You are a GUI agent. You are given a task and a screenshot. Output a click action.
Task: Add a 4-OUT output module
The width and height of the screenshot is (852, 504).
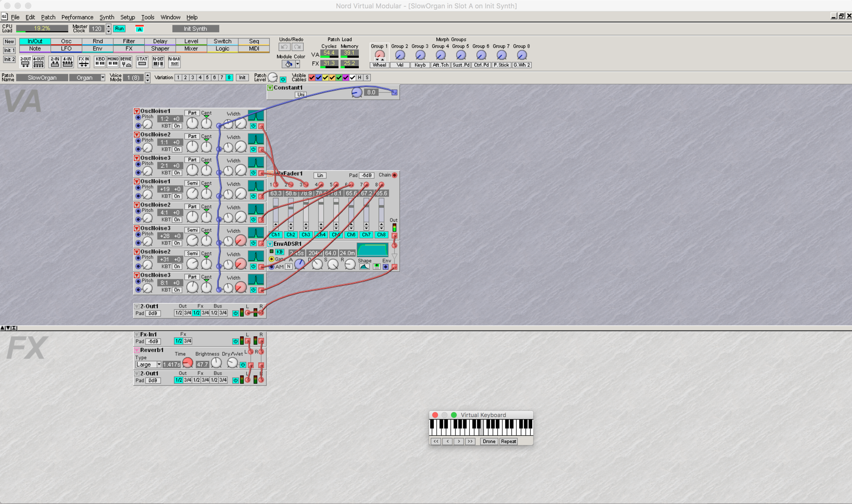click(x=39, y=62)
